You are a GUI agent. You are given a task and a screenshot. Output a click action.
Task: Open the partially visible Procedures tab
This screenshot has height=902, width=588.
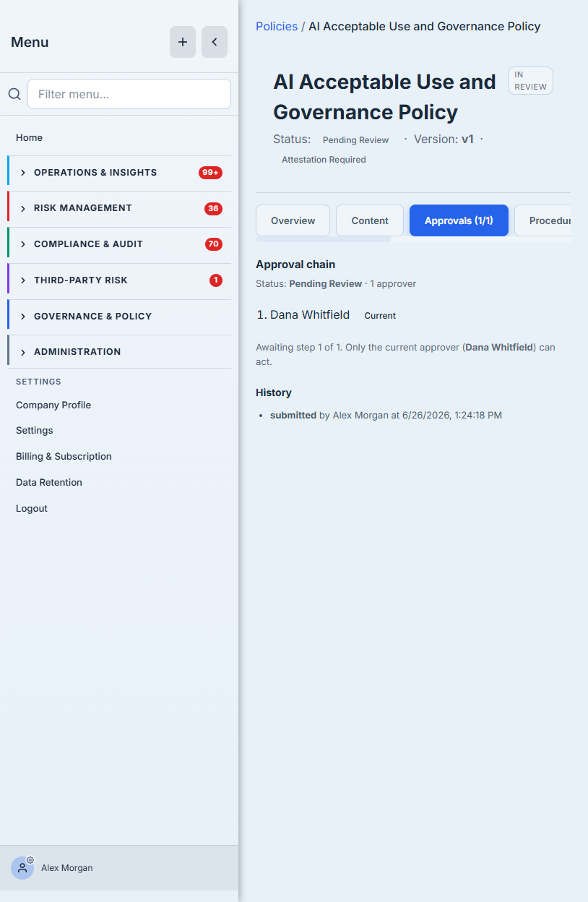tap(542, 220)
